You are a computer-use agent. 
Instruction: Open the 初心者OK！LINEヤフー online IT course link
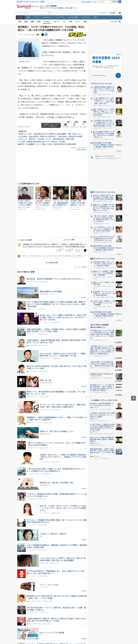pos(31,2)
